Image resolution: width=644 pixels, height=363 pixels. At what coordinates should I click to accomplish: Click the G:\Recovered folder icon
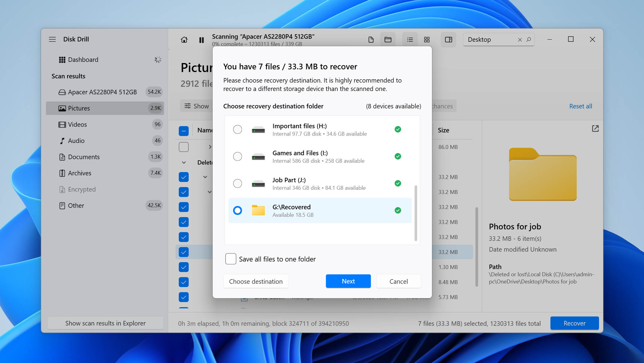point(258,210)
